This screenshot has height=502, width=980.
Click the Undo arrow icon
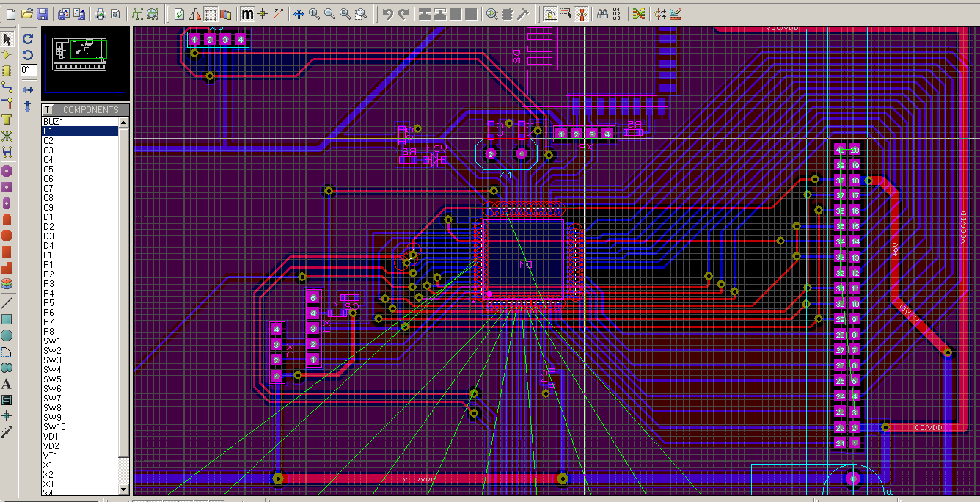pyautogui.click(x=387, y=14)
